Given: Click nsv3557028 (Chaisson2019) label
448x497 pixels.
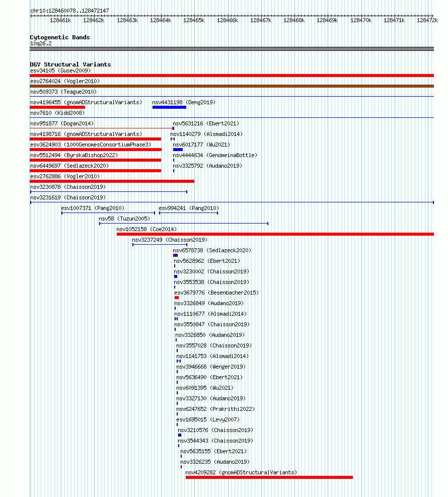Looking at the screenshot, I should pos(214,345).
